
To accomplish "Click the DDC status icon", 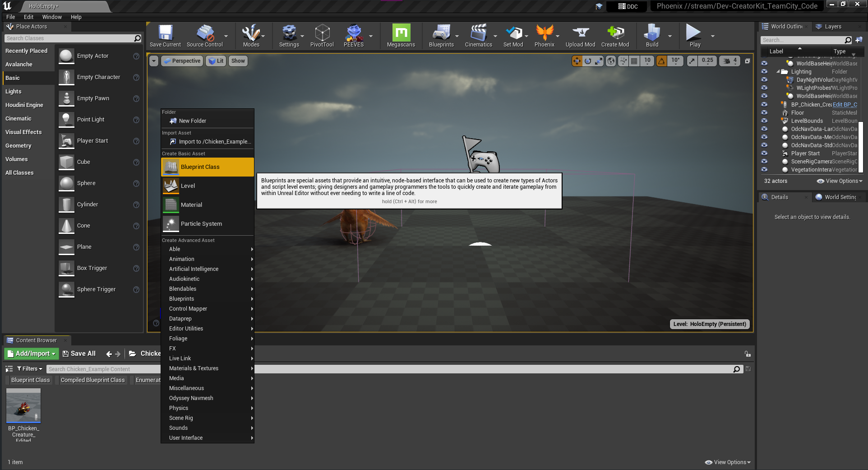I will (628, 6).
